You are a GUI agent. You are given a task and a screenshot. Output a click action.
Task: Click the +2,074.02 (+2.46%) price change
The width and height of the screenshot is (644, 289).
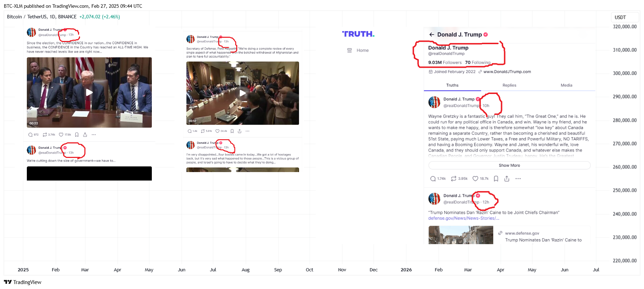(100, 17)
